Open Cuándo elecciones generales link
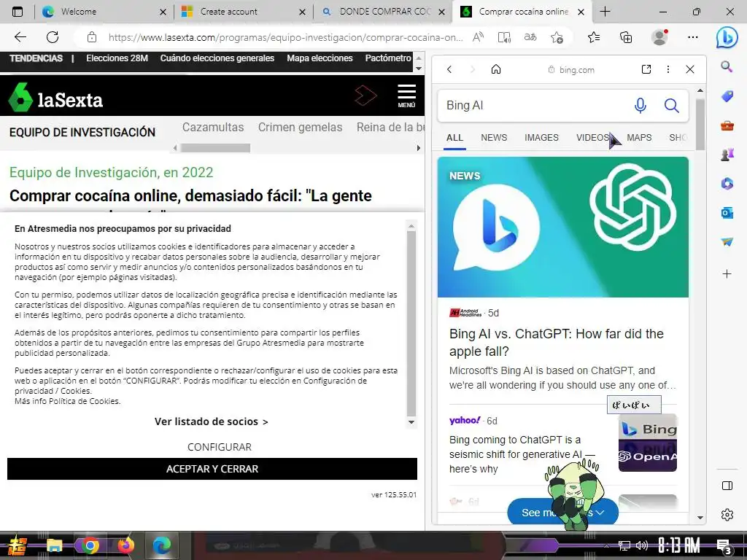 click(217, 58)
